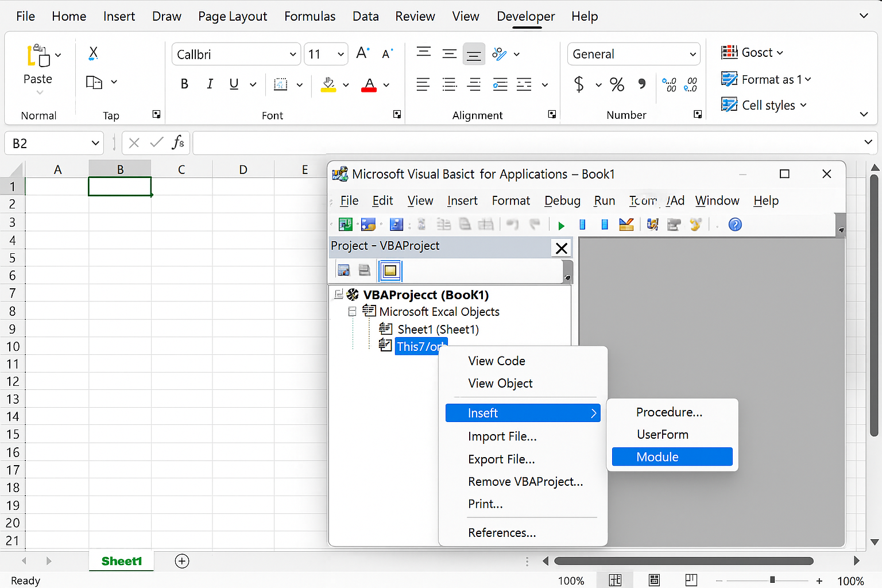
Task: Choose References... in context menu
Action: click(x=502, y=532)
